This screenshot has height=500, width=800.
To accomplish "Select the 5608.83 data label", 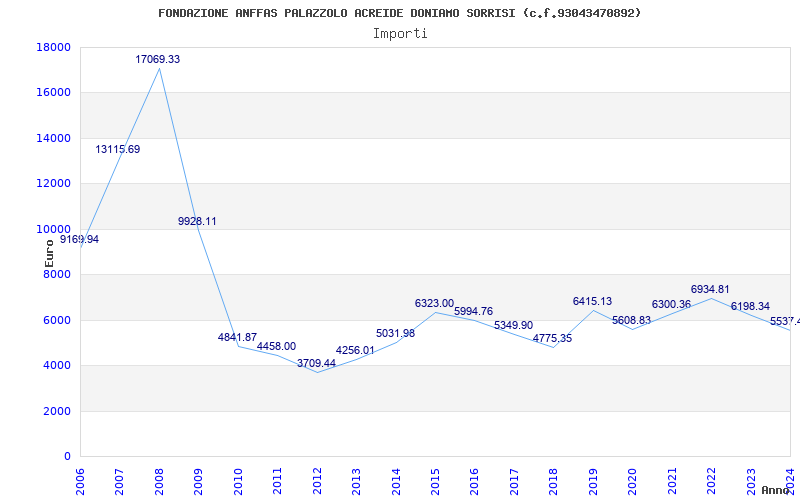I will [x=632, y=320].
